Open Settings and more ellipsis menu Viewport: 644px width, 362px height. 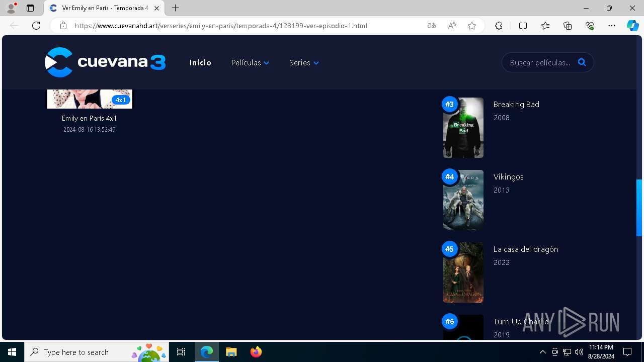[x=612, y=26]
